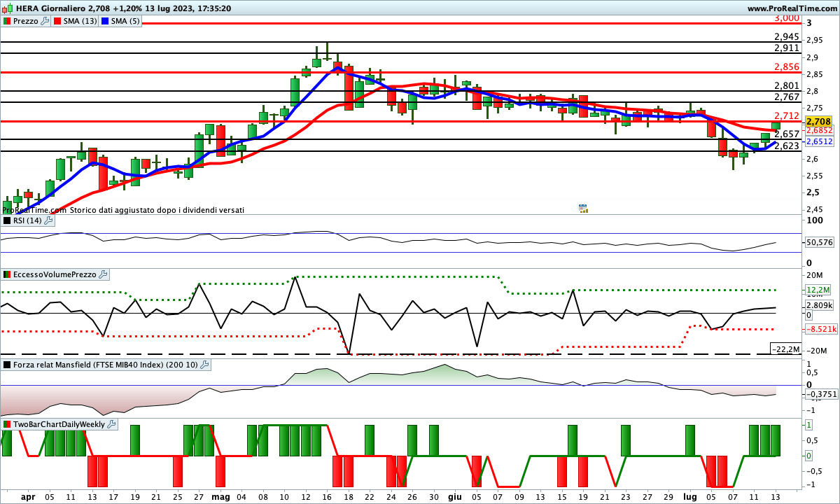This screenshot has width=840, height=504.
Task: Click the red 2,856 resistance level label
Action: pos(787,67)
